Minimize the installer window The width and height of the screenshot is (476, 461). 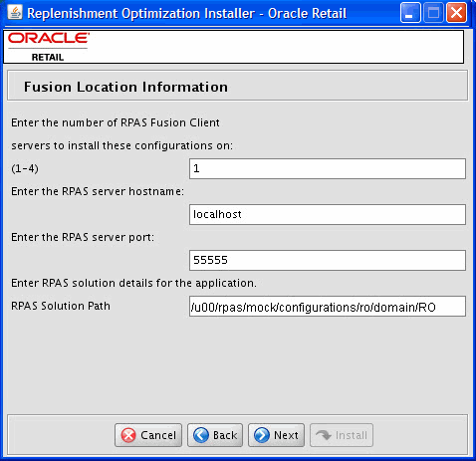410,13
